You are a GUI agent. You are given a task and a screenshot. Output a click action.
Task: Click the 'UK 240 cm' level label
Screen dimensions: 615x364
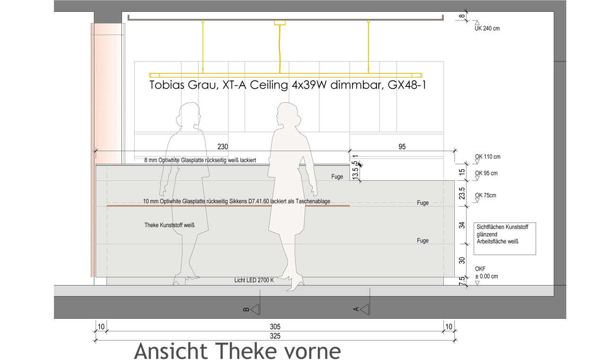(487, 28)
